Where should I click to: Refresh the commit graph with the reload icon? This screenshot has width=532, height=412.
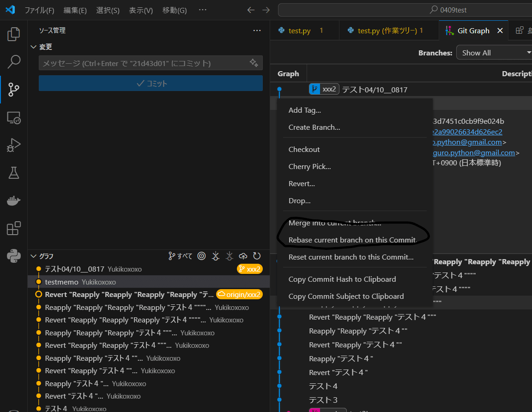coord(257,256)
